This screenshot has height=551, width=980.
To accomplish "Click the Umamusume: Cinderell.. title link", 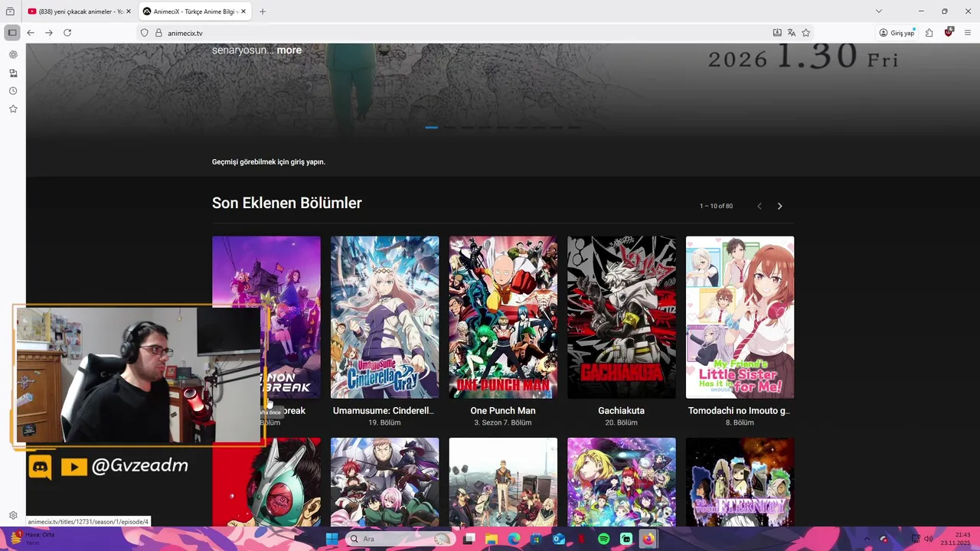I will click(x=384, y=411).
